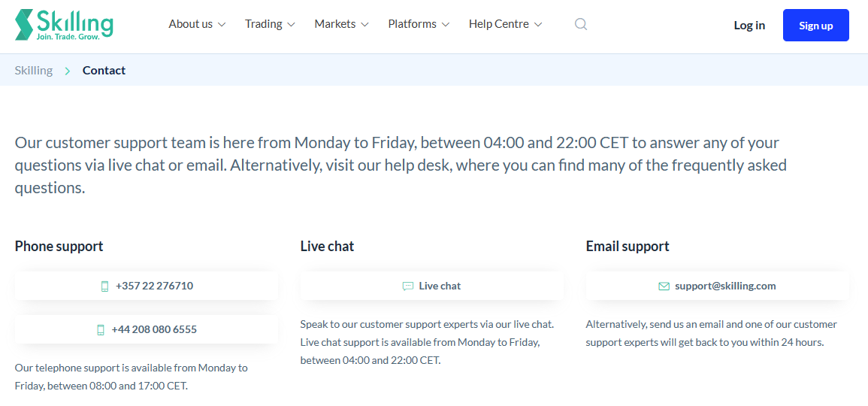The width and height of the screenshot is (868, 406).
Task: Expand the Markets dropdown arrow
Action: click(x=364, y=24)
